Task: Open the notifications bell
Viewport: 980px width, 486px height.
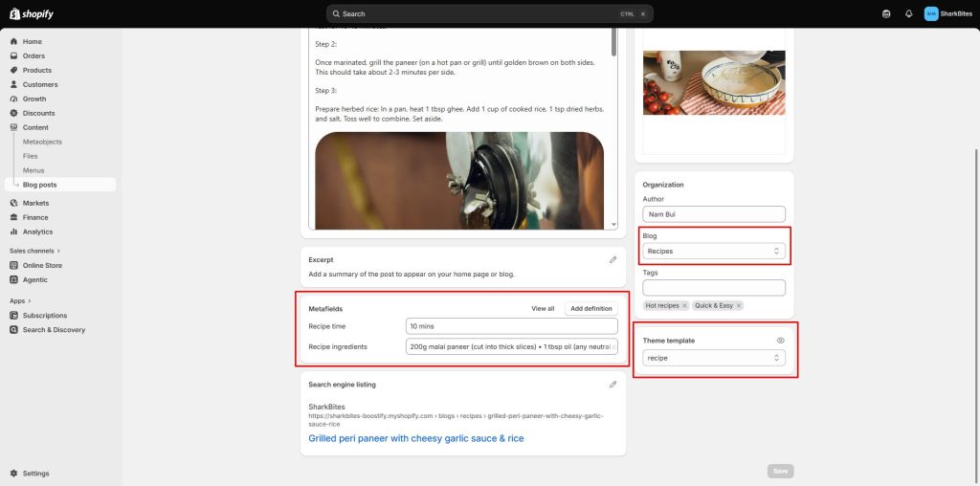Action: click(x=909, y=13)
